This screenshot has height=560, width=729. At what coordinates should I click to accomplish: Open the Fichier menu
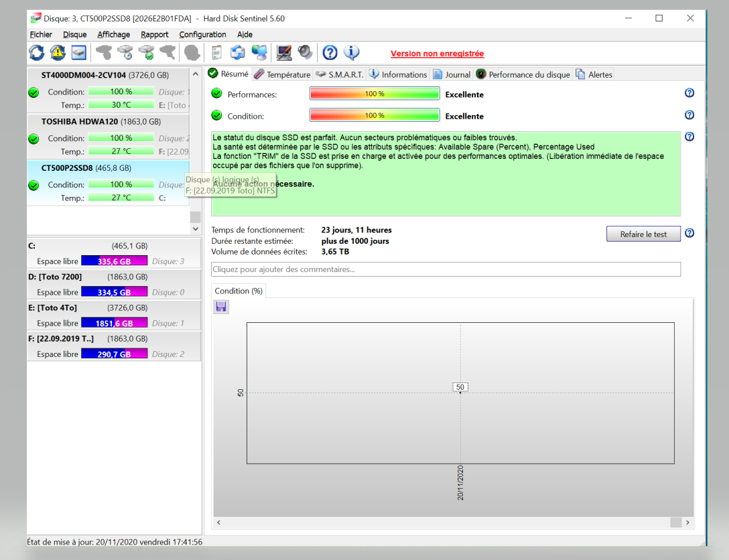point(41,34)
